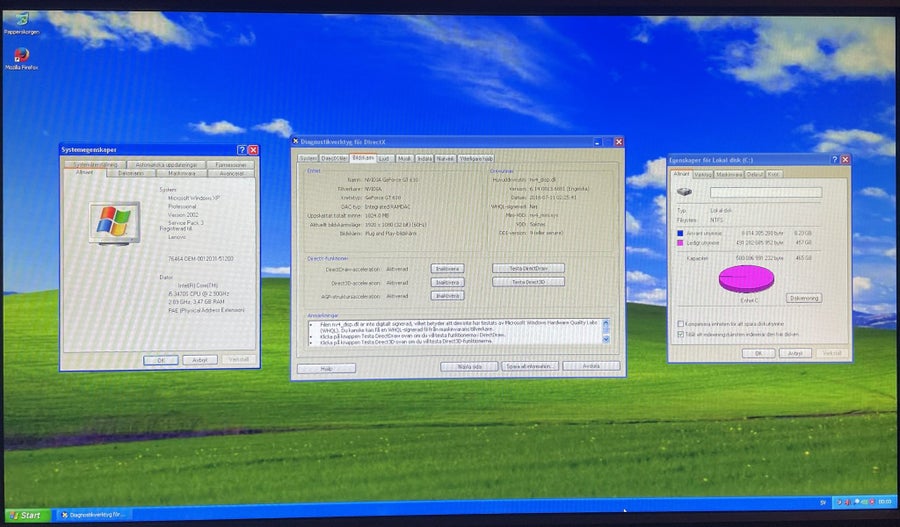Viewport: 900px width, 527px height.
Task: Click Spara all information button
Action: click(x=529, y=366)
